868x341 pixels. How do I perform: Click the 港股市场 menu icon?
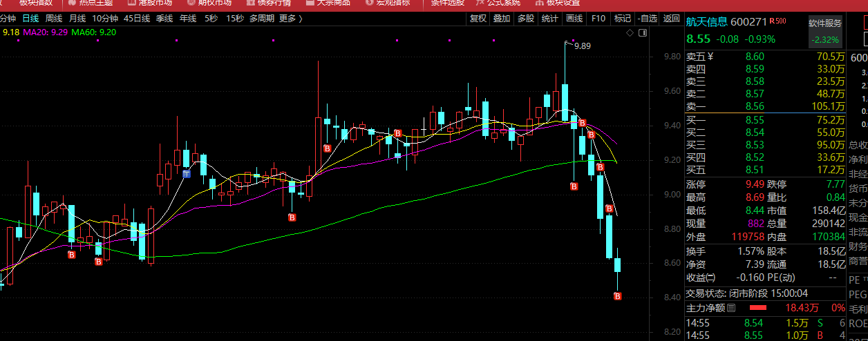click(132, 2)
